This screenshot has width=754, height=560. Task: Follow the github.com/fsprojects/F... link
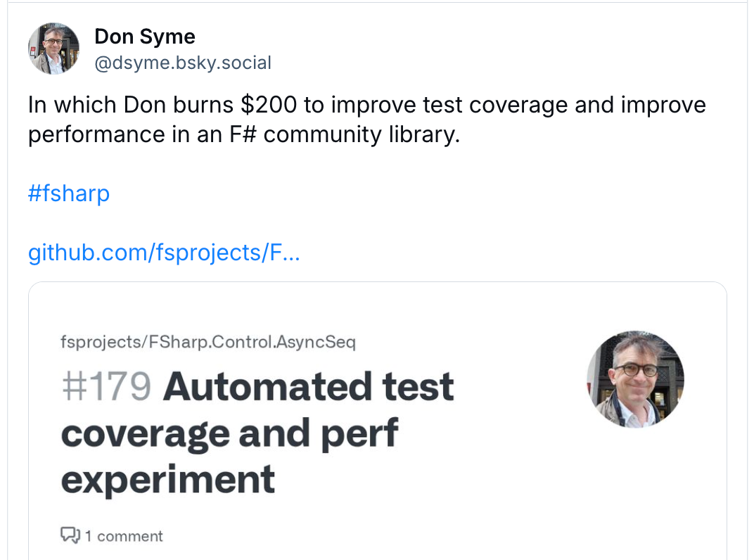tap(164, 252)
